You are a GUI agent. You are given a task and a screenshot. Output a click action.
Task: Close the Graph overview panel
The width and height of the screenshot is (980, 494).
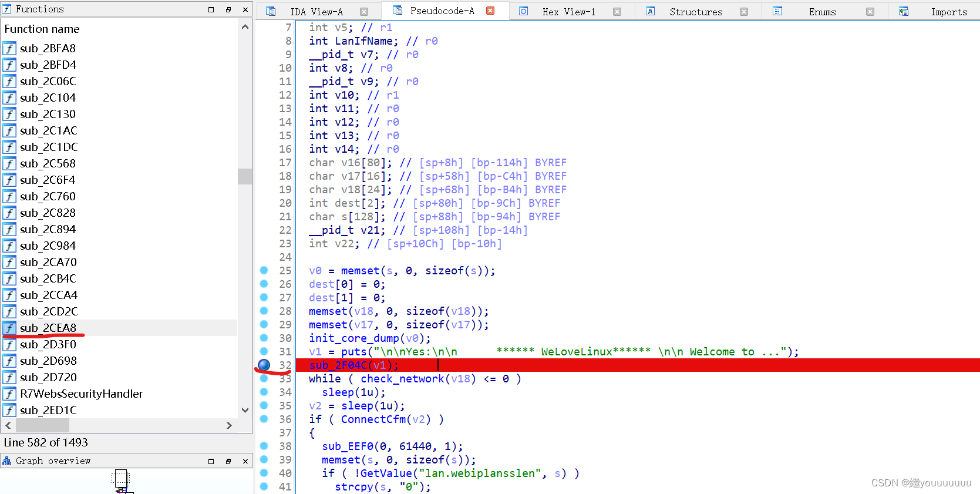pyautogui.click(x=245, y=461)
